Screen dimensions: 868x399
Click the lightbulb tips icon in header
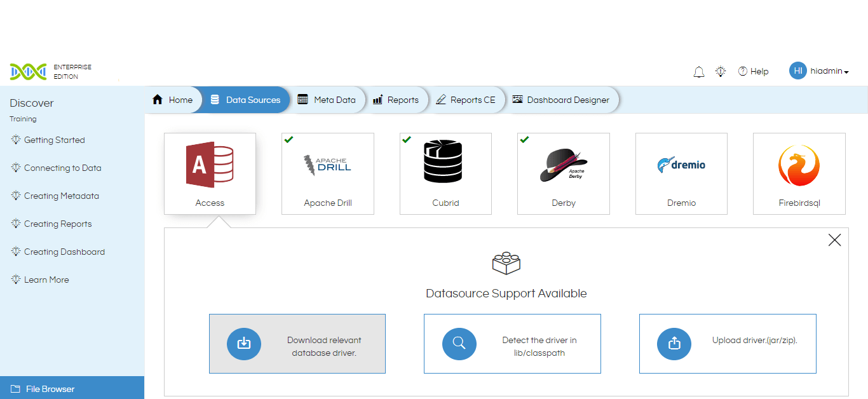(x=721, y=71)
